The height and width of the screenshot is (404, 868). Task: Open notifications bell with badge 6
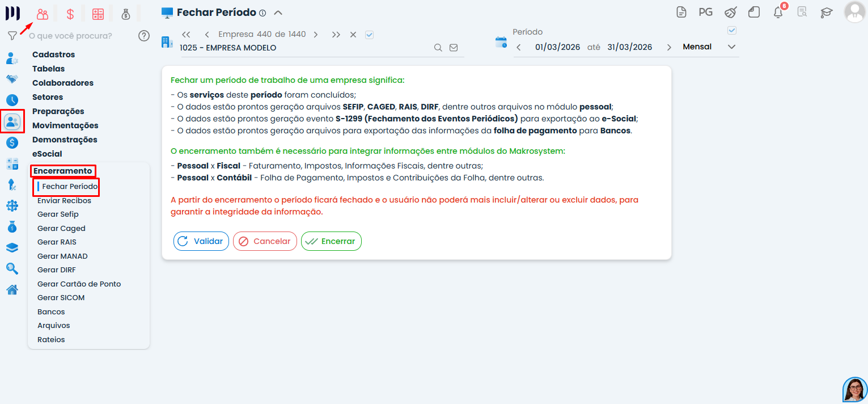(x=779, y=12)
